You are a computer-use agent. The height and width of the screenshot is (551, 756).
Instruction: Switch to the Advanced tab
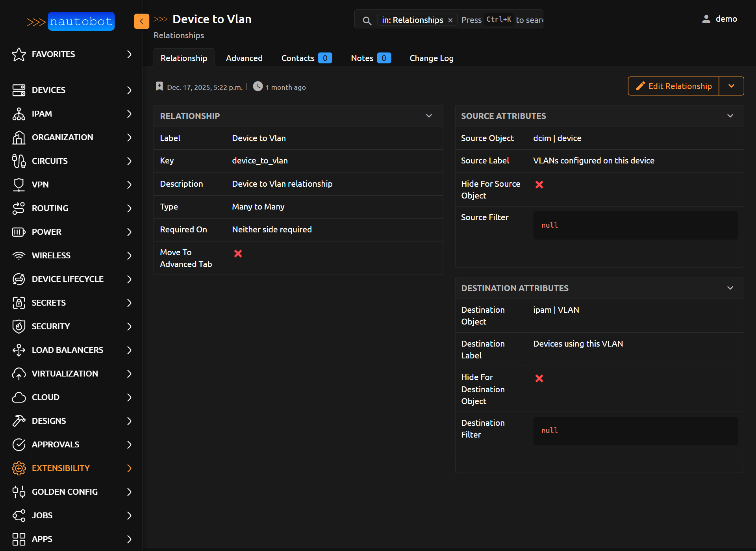click(x=244, y=58)
